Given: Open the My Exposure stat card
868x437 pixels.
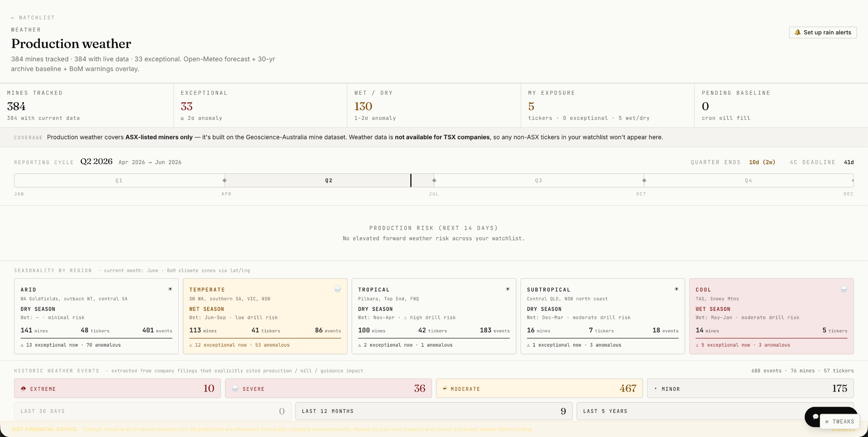Looking at the screenshot, I should pos(608,105).
